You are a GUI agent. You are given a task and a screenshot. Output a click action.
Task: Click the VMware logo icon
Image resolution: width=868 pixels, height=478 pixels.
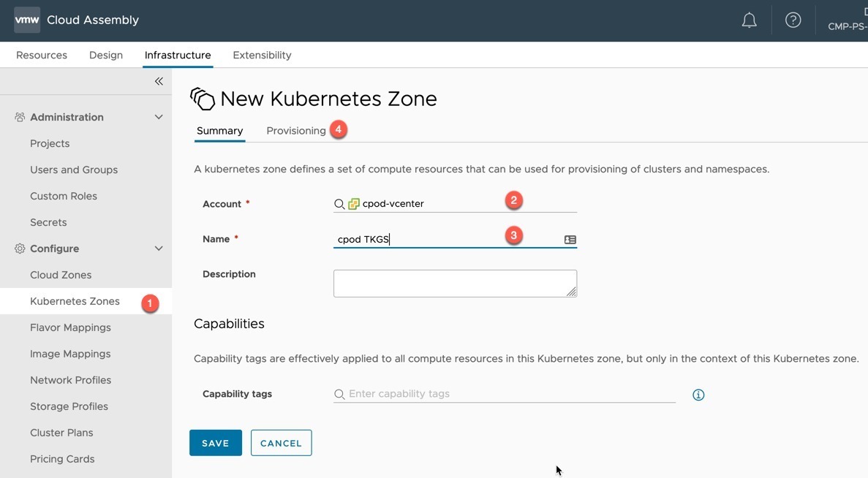click(26, 20)
